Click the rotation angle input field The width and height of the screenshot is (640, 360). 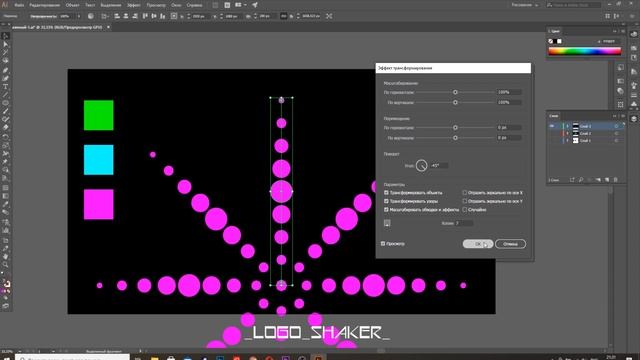tap(439, 166)
